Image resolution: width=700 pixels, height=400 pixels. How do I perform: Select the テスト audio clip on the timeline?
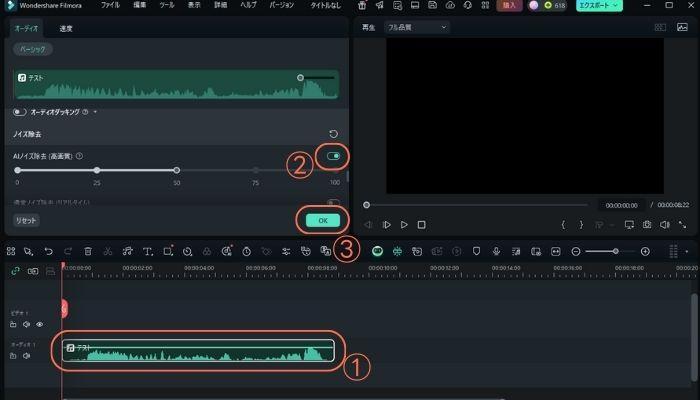coord(198,351)
